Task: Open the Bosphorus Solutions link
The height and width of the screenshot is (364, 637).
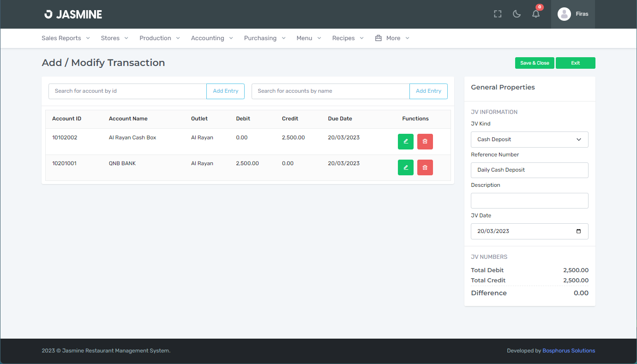Action: click(568, 351)
